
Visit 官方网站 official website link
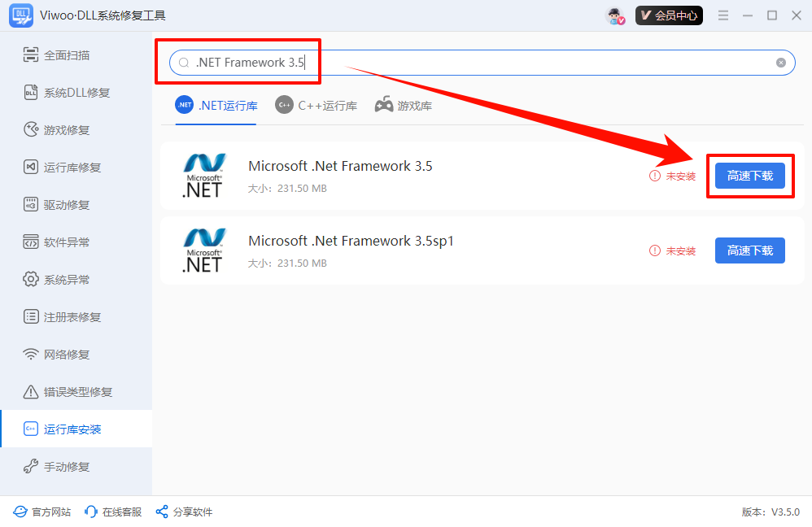(42, 512)
